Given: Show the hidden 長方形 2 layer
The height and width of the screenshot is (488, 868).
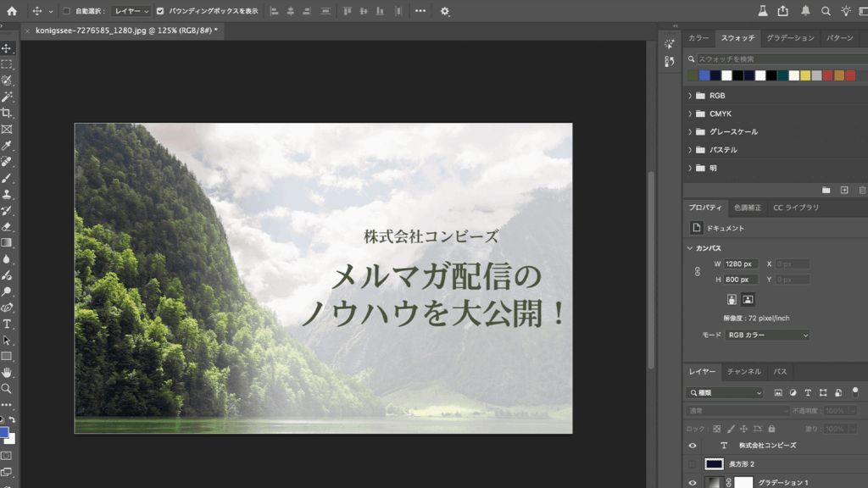Looking at the screenshot, I should tap(693, 464).
